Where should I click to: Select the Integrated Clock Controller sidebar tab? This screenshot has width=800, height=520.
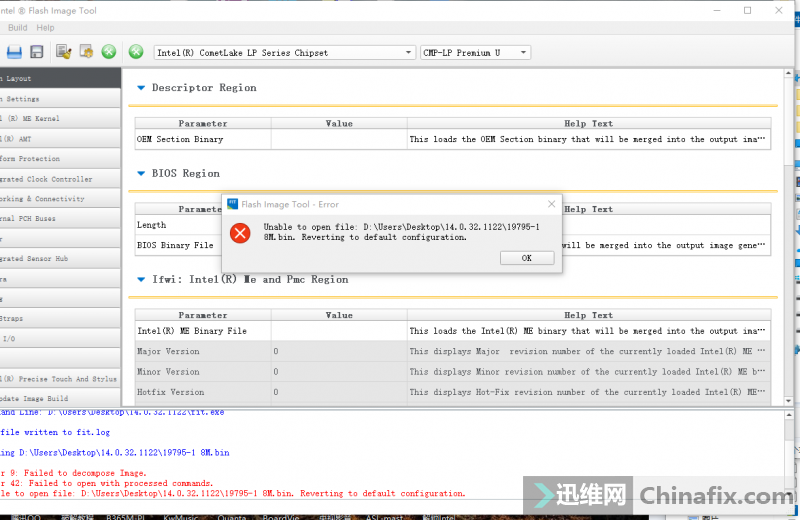pyautogui.click(x=60, y=179)
